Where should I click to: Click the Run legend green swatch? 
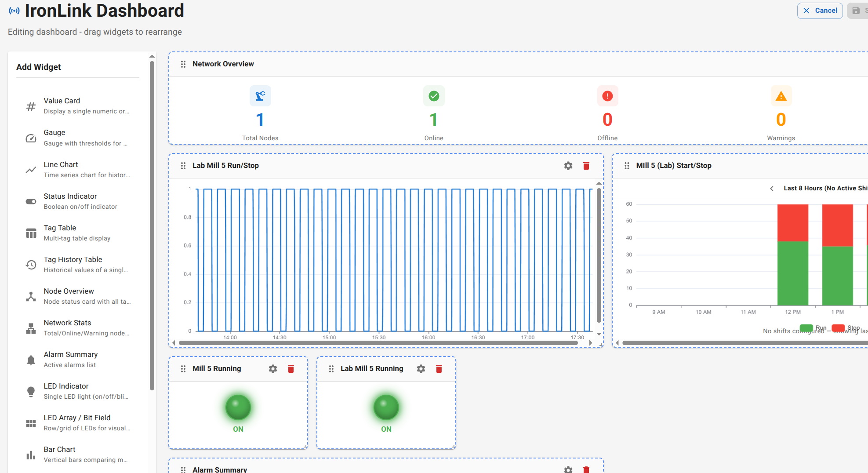click(x=806, y=328)
